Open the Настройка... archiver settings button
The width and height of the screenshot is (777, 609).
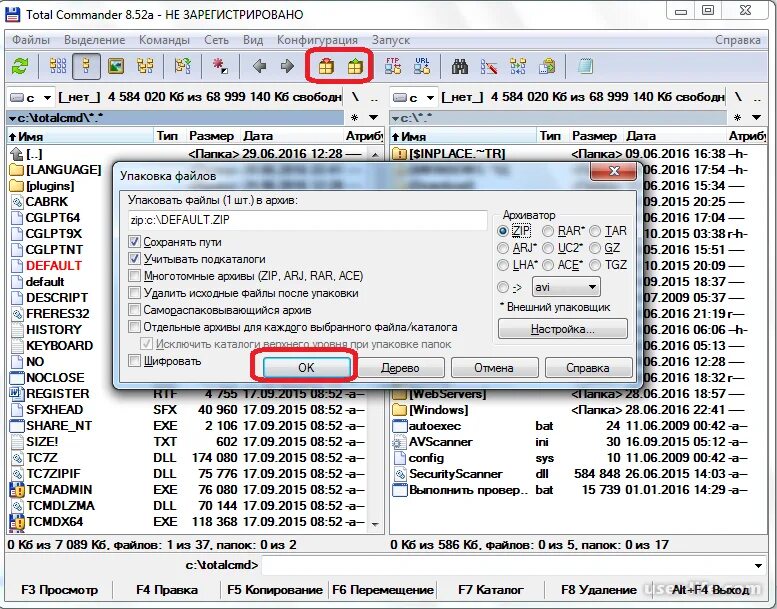(563, 329)
